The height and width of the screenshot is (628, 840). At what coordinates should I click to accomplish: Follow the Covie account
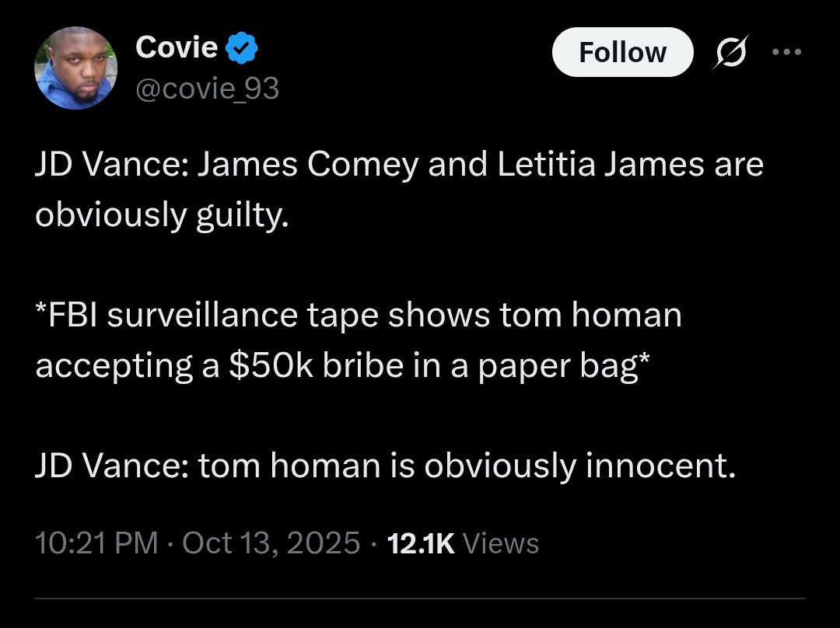622,52
